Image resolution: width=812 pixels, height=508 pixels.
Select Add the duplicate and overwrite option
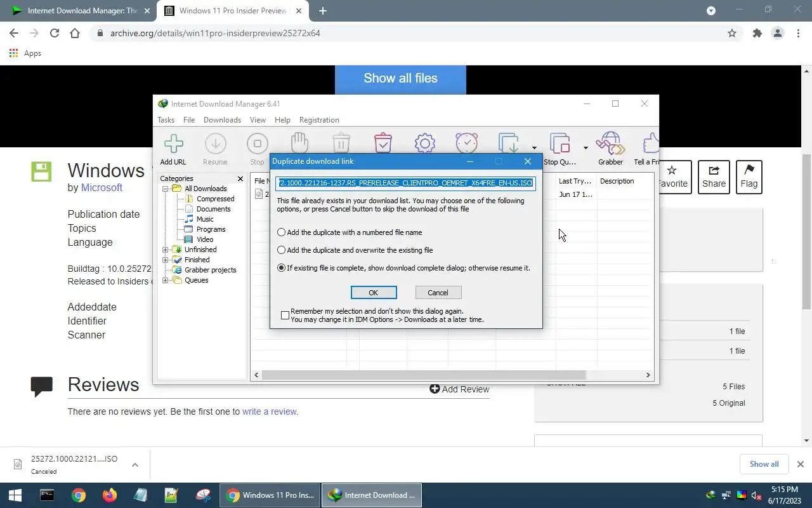355,250
